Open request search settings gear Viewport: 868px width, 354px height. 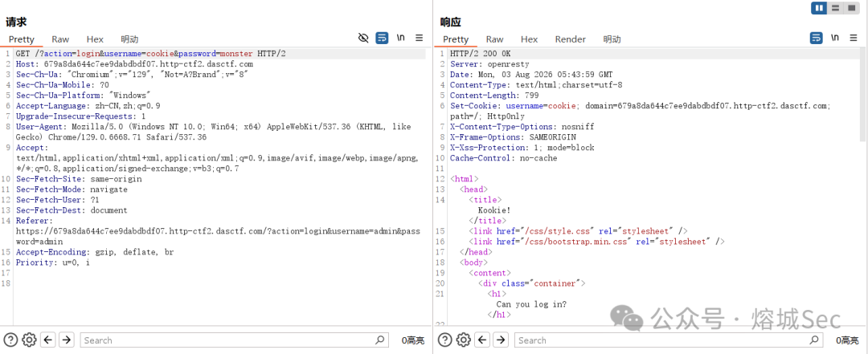pos(29,340)
